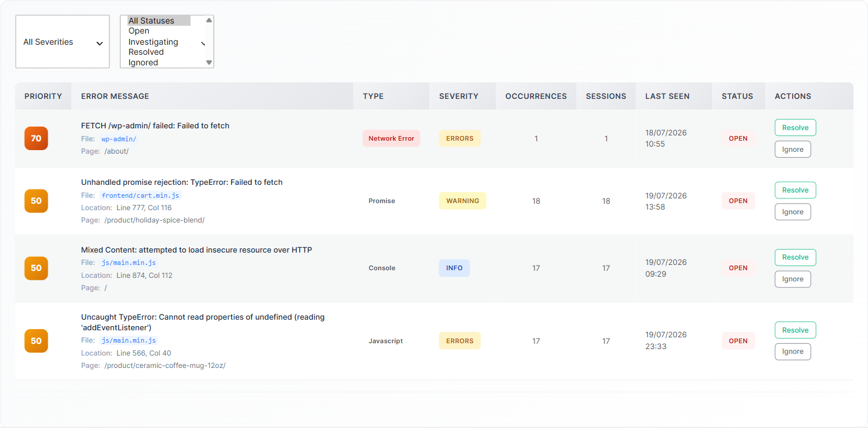The width and height of the screenshot is (868, 428).
Task: Click 'Line 777, Col 116' location text
Action: coord(144,208)
